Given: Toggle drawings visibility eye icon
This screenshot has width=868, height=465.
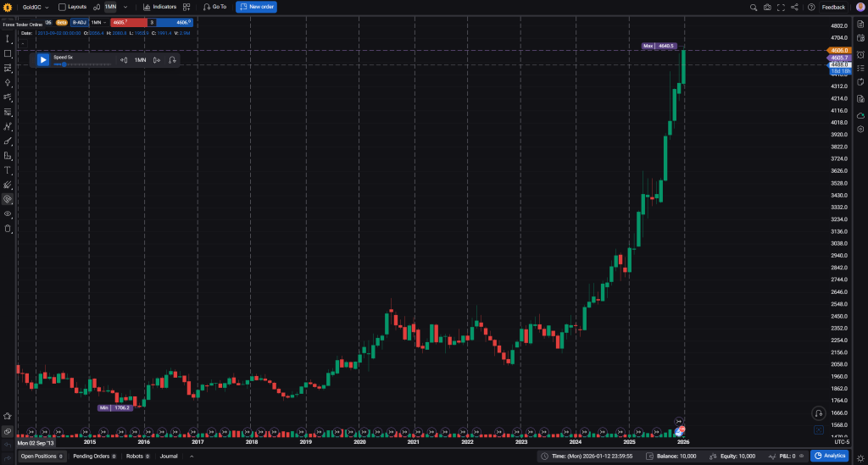Looking at the screenshot, I should tap(7, 214).
